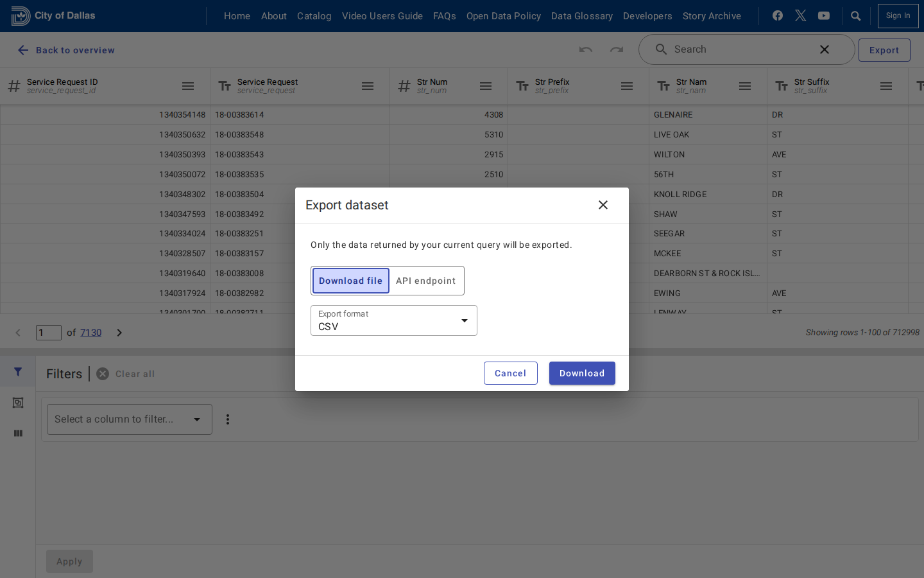924x578 pixels.
Task: Go to previous page arrow
Action: click(x=18, y=333)
